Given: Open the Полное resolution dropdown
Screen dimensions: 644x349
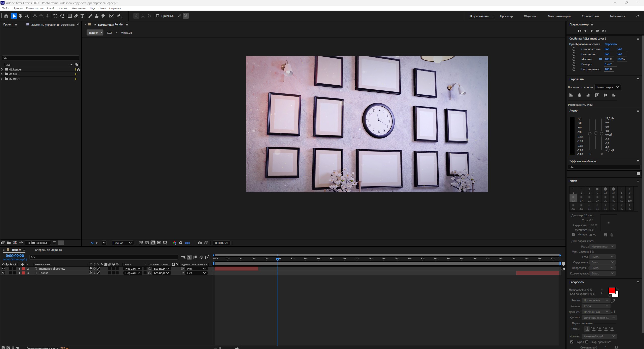Looking at the screenshot, I should (123, 243).
